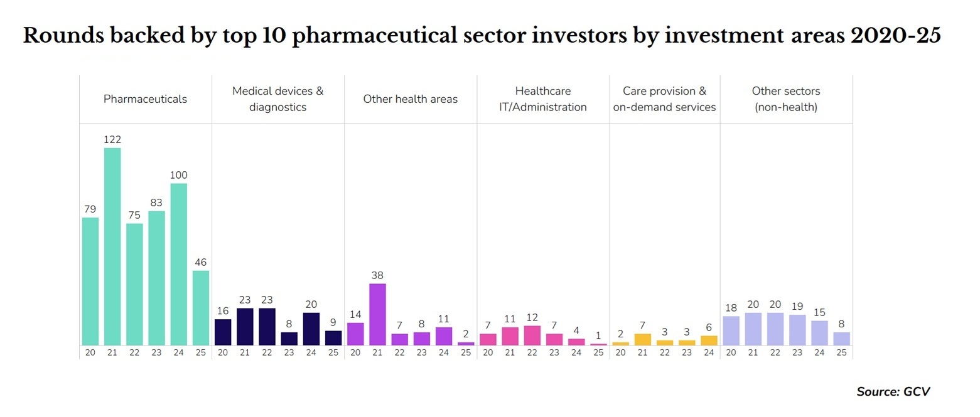The height and width of the screenshot is (417, 980).
Task: Select the Medical devices & diagnostics header
Action: point(277,99)
